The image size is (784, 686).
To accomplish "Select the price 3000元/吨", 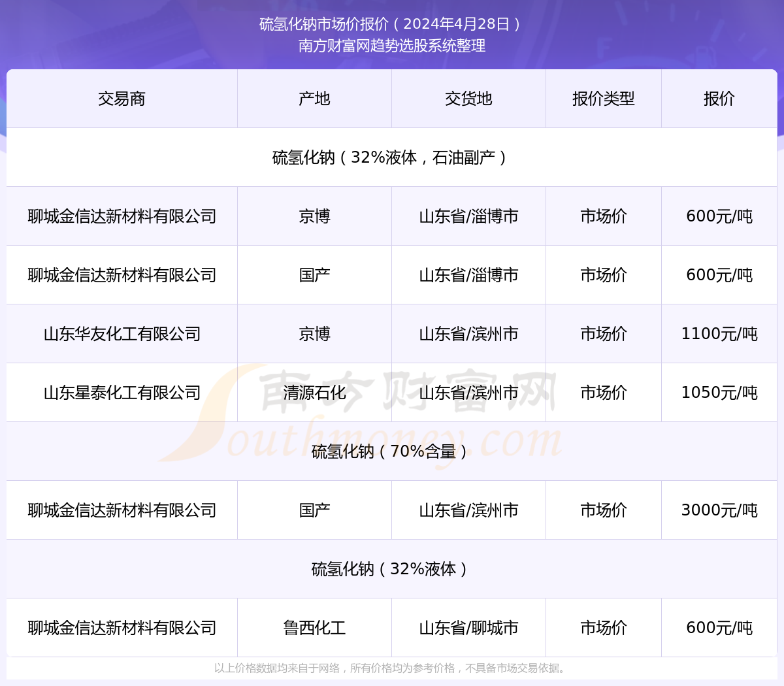I will click(x=719, y=510).
